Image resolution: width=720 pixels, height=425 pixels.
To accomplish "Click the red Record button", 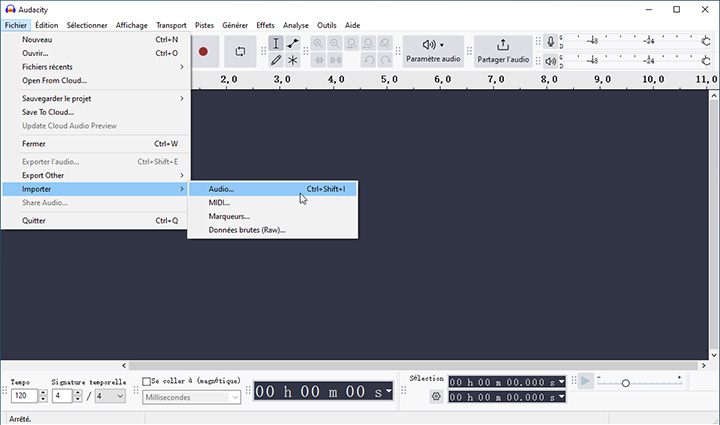I will (203, 51).
